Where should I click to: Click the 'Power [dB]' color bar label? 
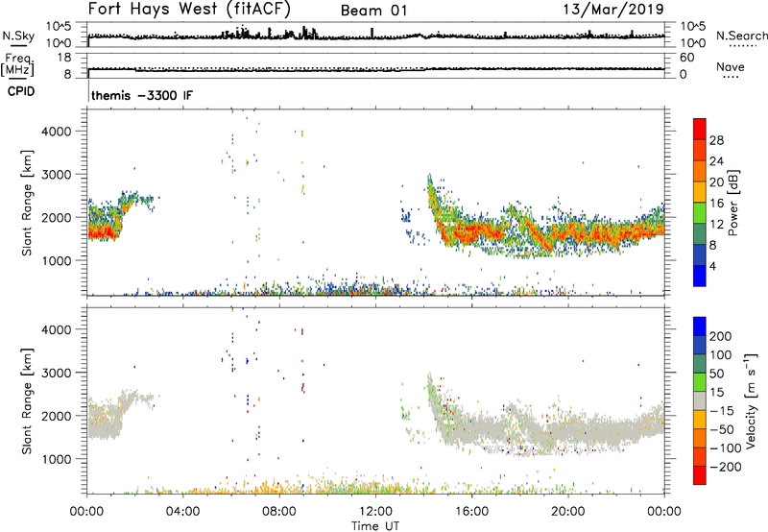[732, 203]
